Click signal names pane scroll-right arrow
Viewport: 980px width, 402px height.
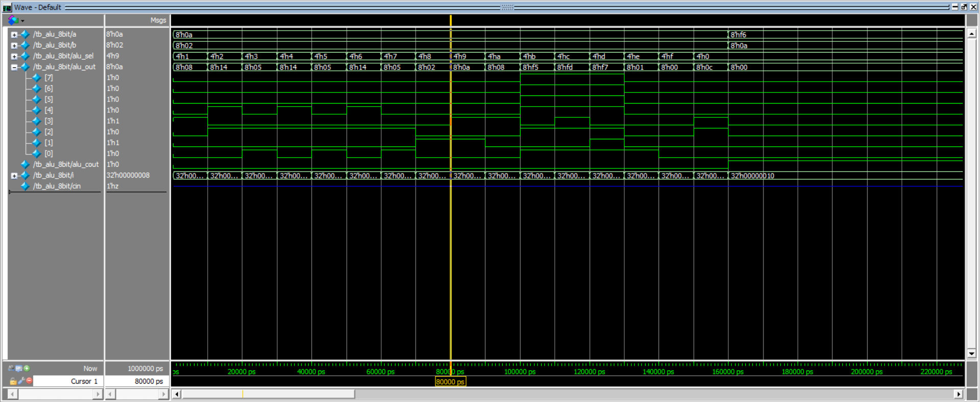[98, 394]
